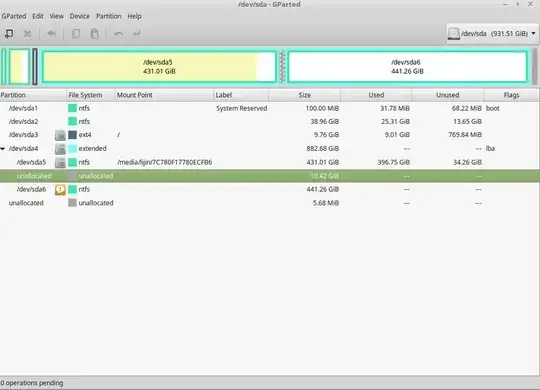Sort by the Size column header
Image resolution: width=540 pixels, height=390 pixels.
click(305, 95)
